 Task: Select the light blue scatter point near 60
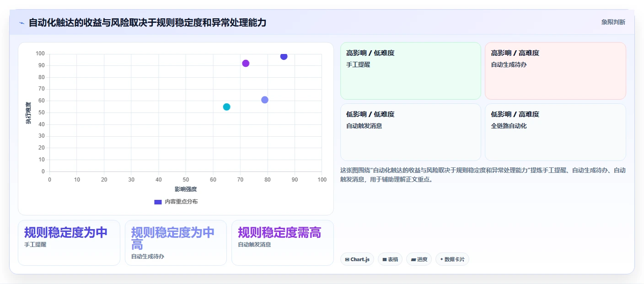point(265,100)
